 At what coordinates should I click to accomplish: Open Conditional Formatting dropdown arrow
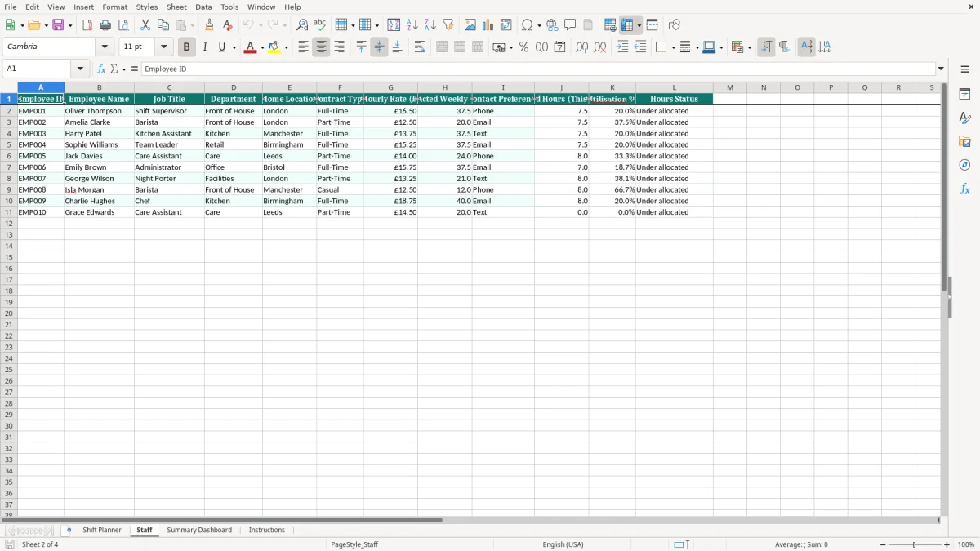tap(749, 47)
